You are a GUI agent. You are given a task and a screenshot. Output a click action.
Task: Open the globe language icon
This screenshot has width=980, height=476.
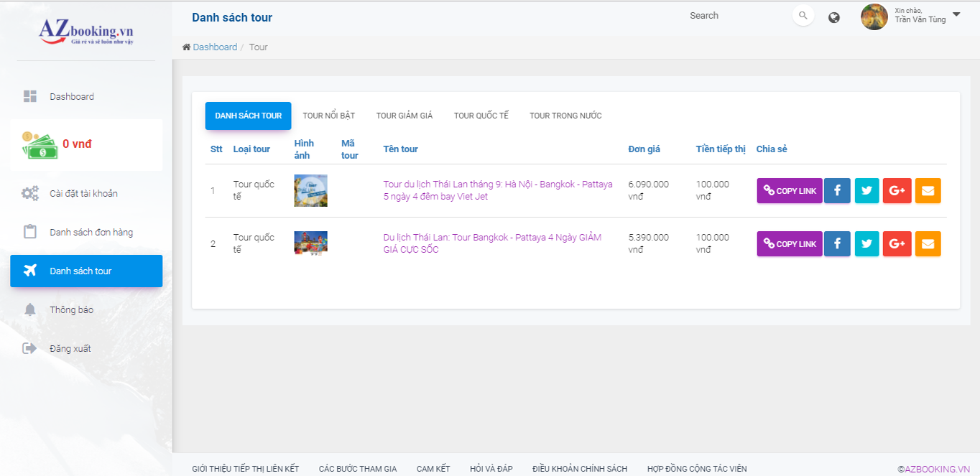[x=834, y=17]
